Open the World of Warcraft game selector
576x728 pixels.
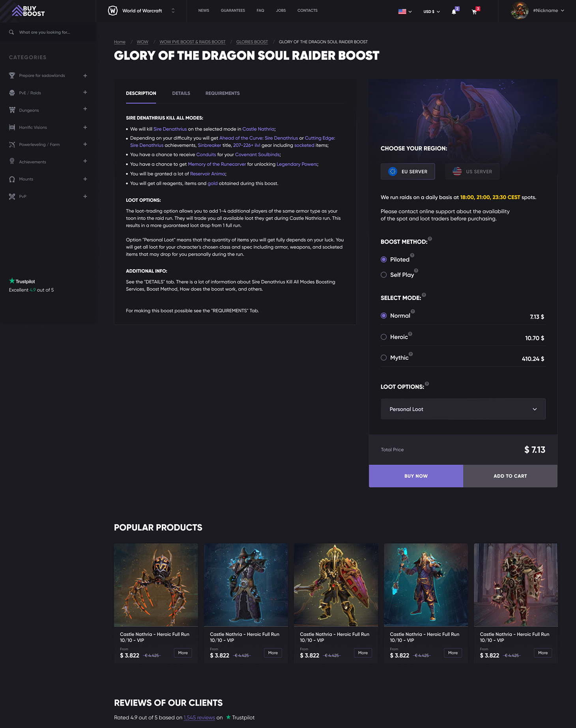142,11
